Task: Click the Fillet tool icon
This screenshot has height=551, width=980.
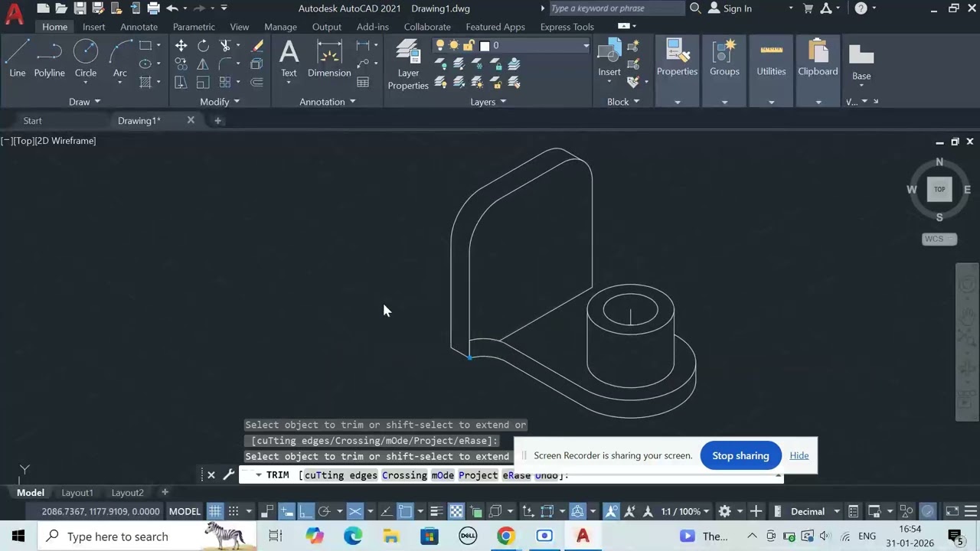Action: click(x=225, y=64)
